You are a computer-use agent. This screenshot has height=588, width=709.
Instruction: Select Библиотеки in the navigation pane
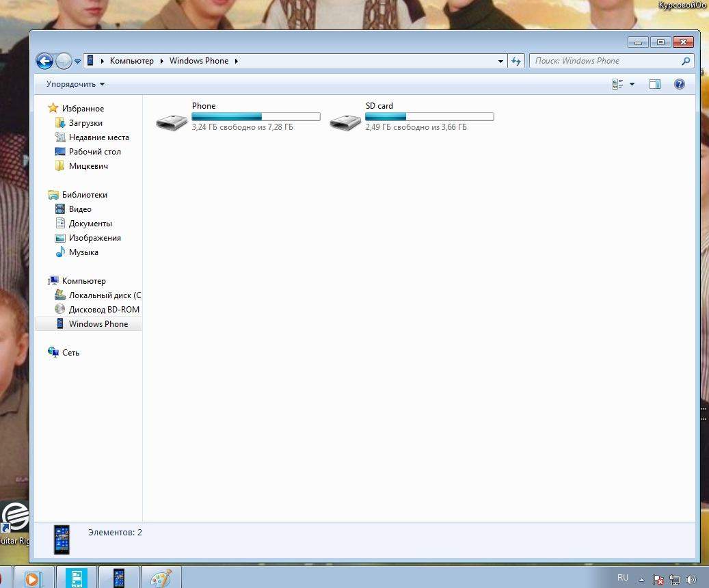click(85, 195)
